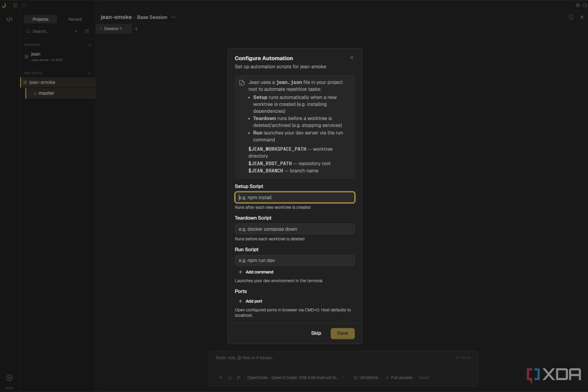
Task: Click the paperclip attach icon in chat bar
Action: [239, 377]
